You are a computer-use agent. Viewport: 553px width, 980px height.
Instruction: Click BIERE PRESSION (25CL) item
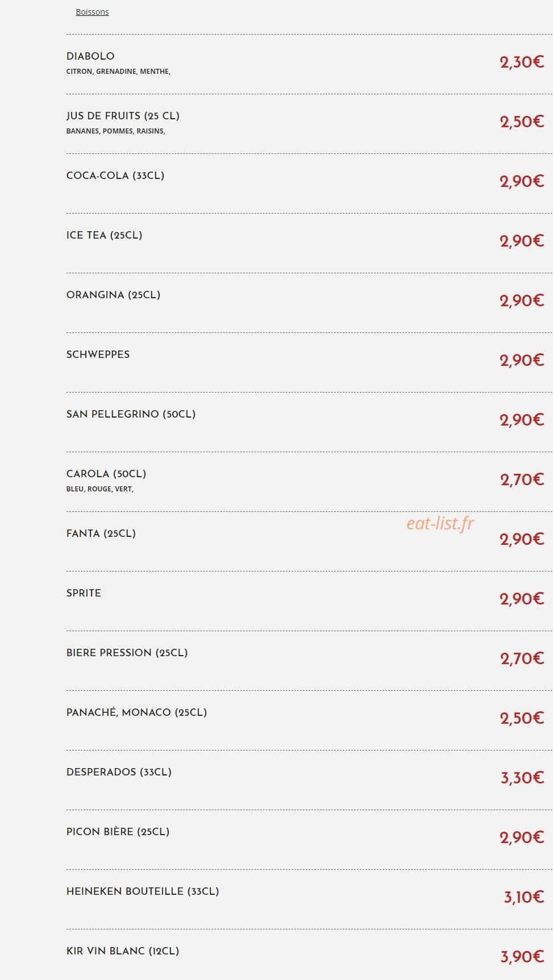(127, 653)
